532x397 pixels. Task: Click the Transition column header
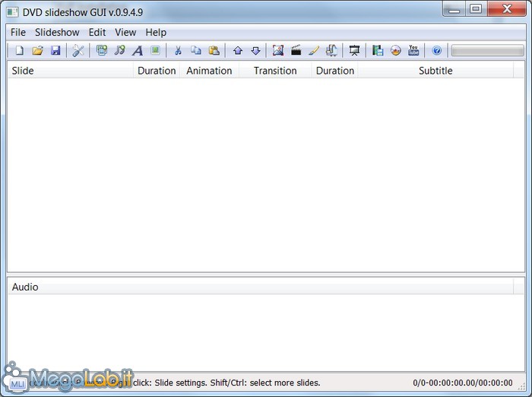[275, 71]
